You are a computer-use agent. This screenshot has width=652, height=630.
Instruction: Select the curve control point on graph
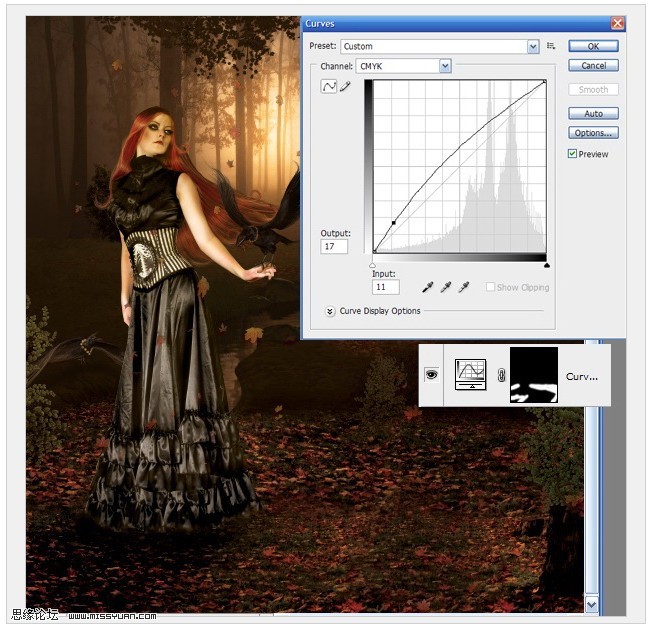[394, 223]
